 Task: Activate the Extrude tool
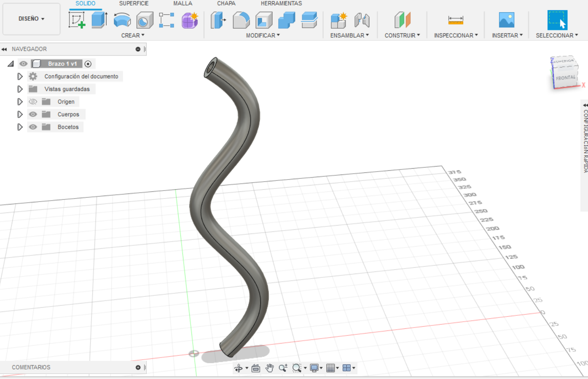tap(99, 19)
